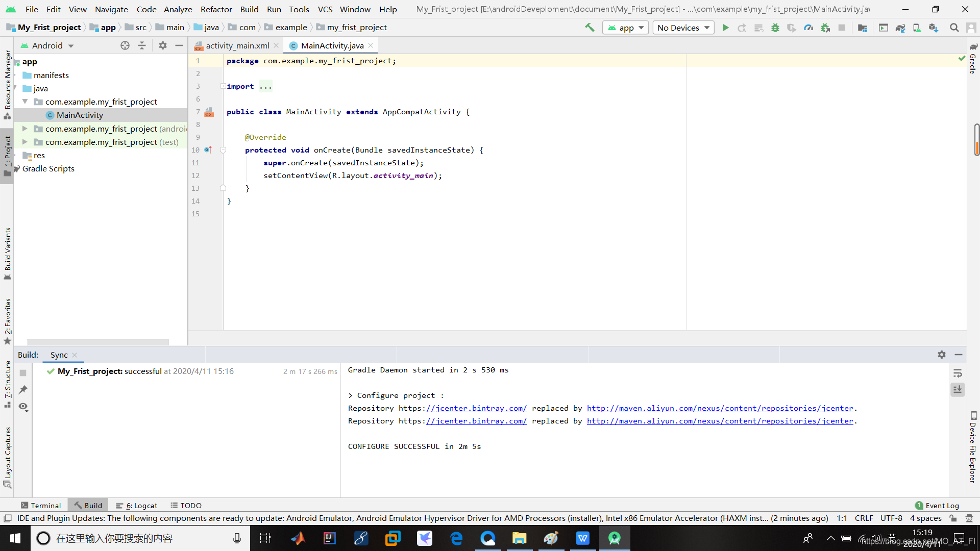Select the No Devices dropdown
This screenshot has height=551, width=980.
tap(681, 27)
